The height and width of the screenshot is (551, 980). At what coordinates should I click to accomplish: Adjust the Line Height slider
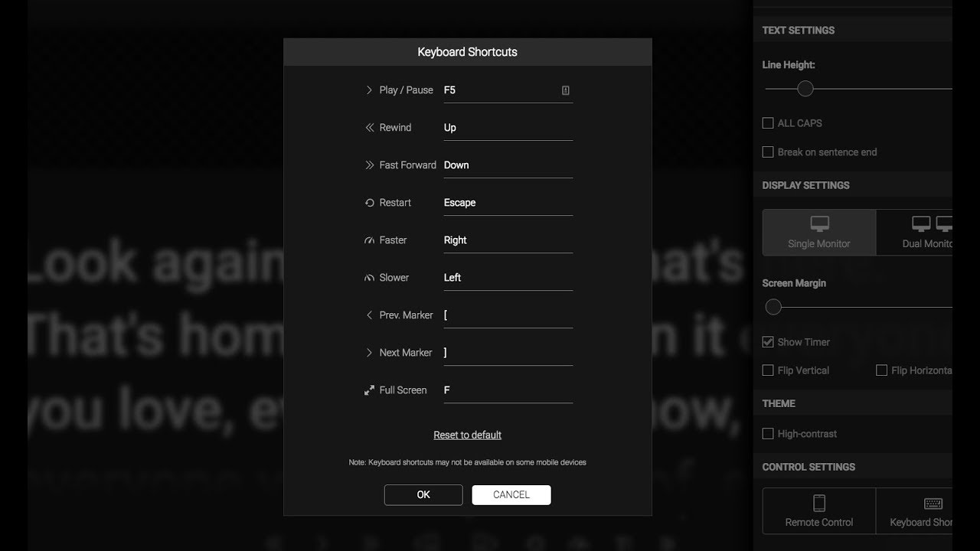(x=805, y=89)
